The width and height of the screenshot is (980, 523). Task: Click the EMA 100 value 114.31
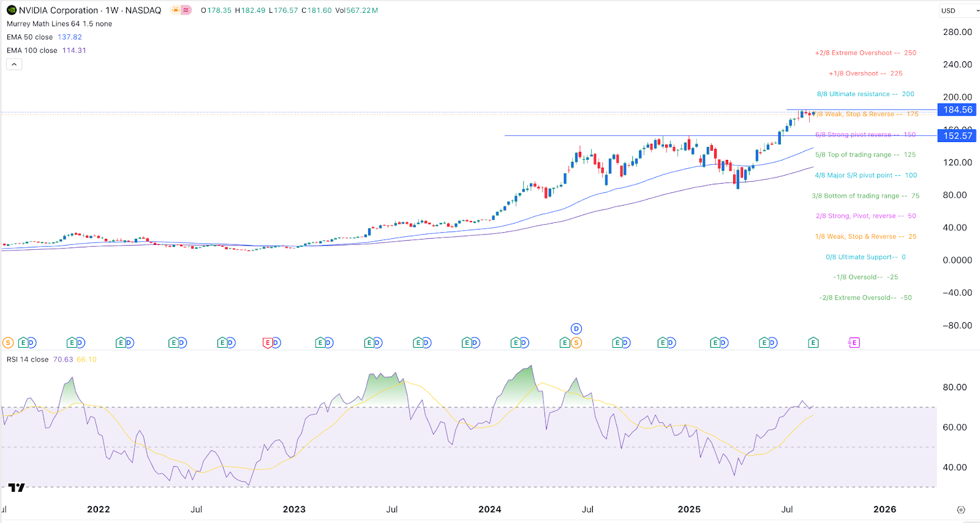(74, 51)
